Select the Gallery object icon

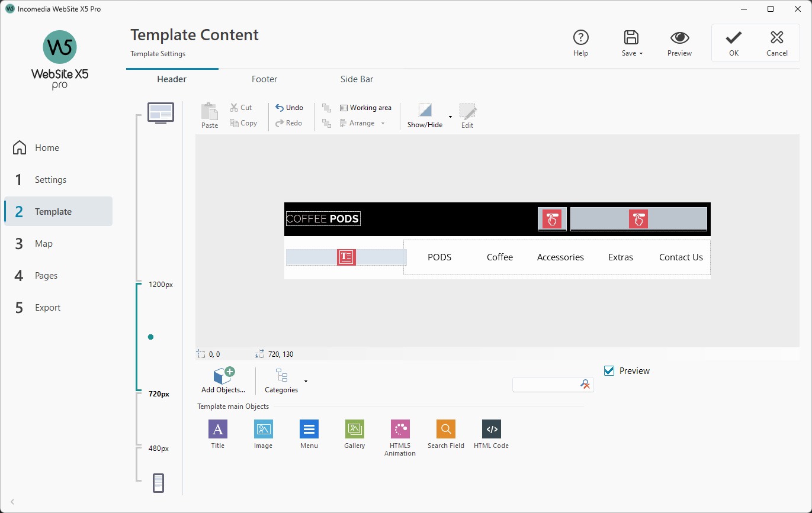[354, 429]
